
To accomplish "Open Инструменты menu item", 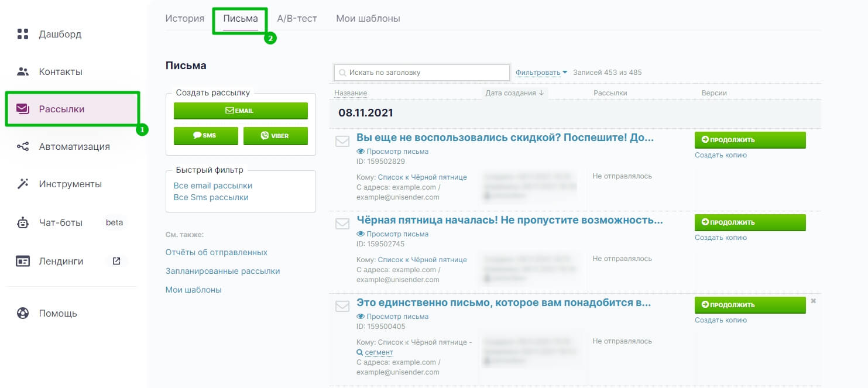I will coord(70,184).
